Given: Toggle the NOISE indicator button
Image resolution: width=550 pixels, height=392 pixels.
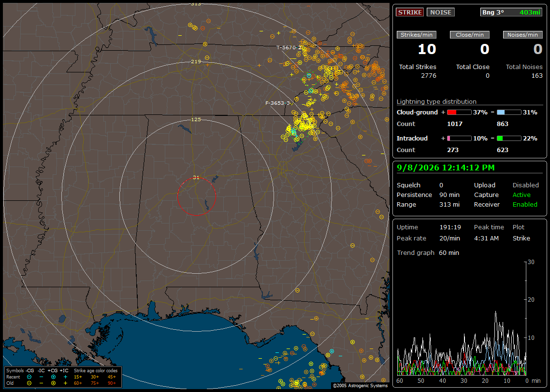Looking at the screenshot, I should (x=441, y=12).
